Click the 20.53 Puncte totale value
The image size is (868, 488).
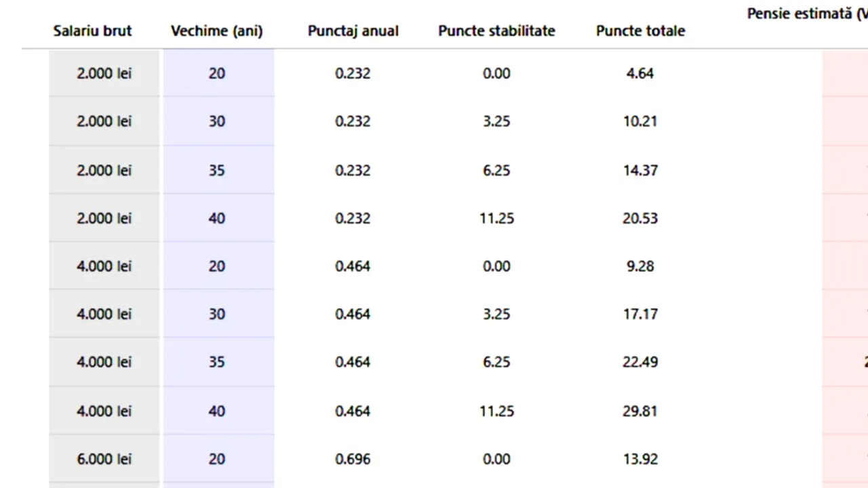[640, 218]
